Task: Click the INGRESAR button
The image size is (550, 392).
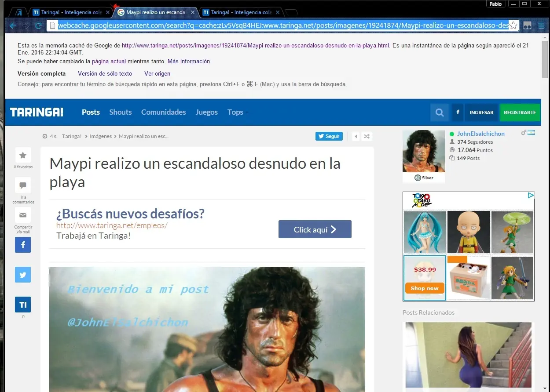Action: tap(481, 113)
